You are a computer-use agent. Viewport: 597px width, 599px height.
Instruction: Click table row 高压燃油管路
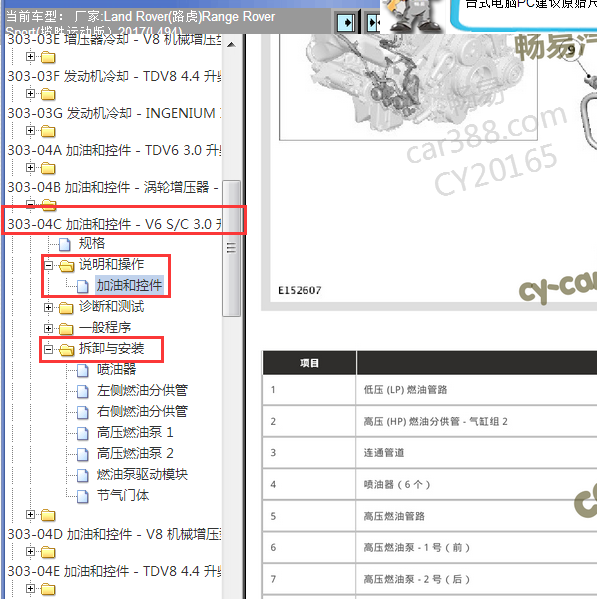[x=430, y=516]
